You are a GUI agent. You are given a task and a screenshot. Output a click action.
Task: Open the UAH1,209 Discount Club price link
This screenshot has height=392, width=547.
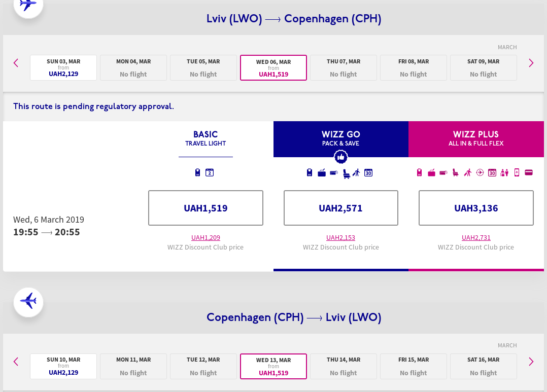point(206,238)
